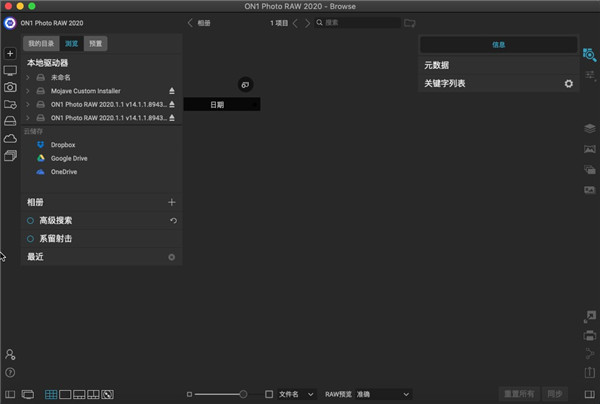Expand the 未命名 drive tree row
600x404 pixels.
tap(28, 77)
